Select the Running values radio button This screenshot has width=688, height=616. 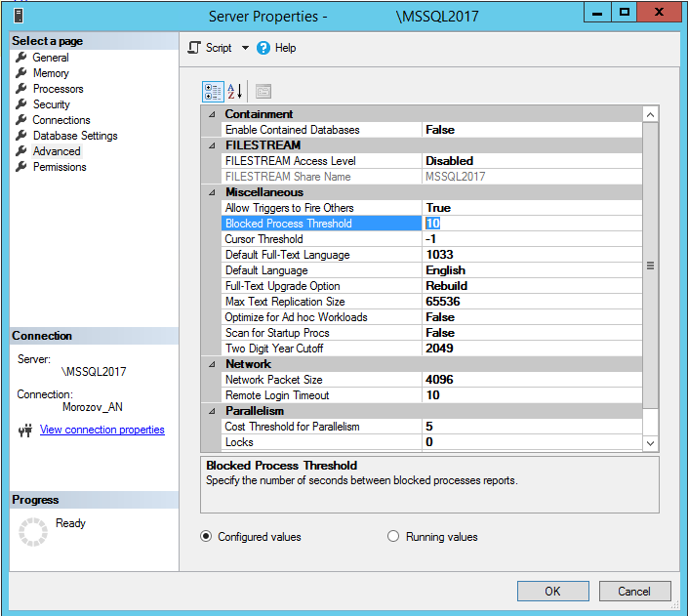(393, 536)
